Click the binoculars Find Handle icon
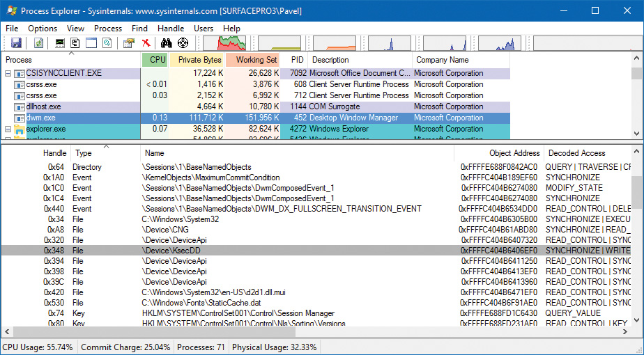This screenshot has width=644, height=355. coord(167,43)
